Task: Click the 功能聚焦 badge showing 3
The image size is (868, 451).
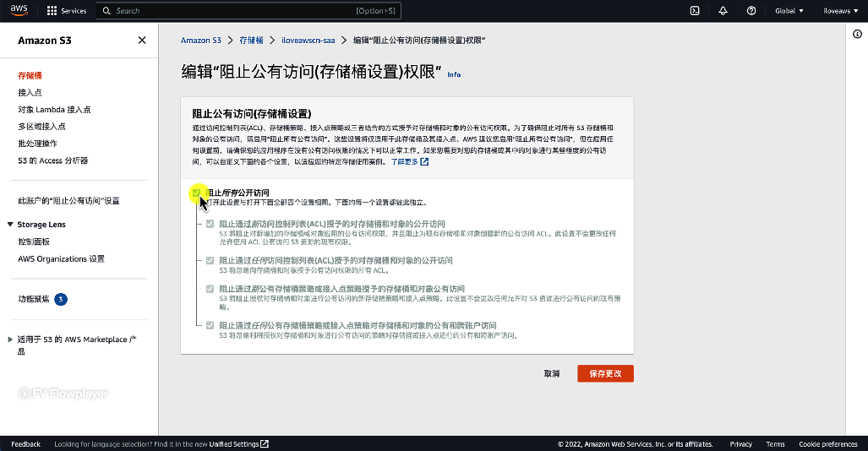Action: click(61, 299)
